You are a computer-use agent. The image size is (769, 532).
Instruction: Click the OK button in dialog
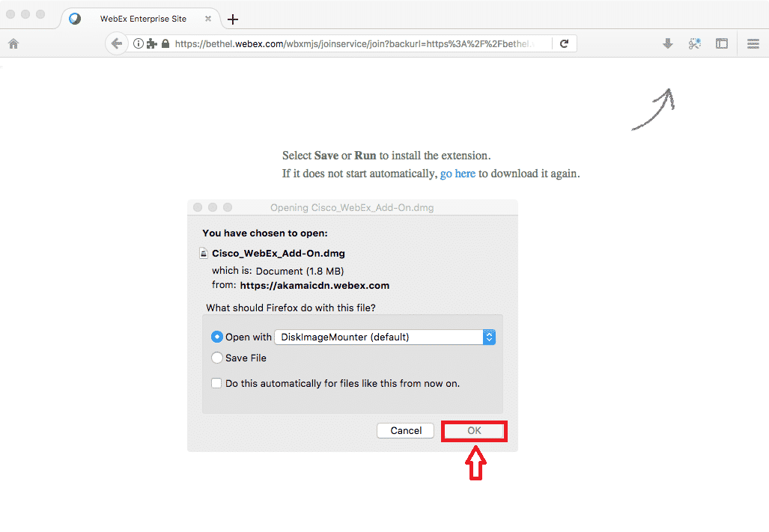tap(474, 430)
